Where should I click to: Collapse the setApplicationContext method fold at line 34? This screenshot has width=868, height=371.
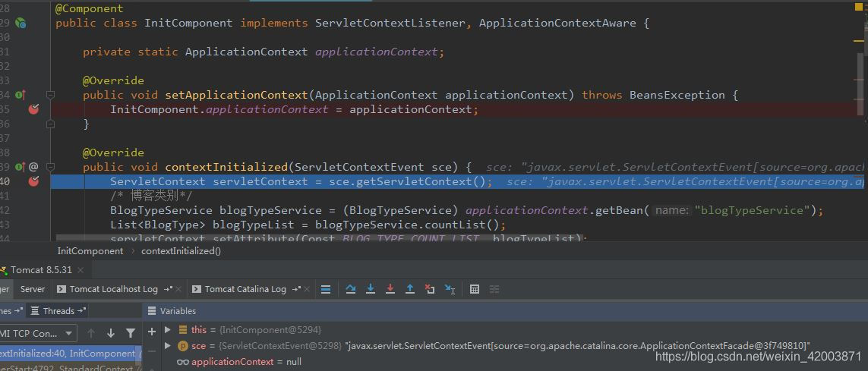(50, 95)
